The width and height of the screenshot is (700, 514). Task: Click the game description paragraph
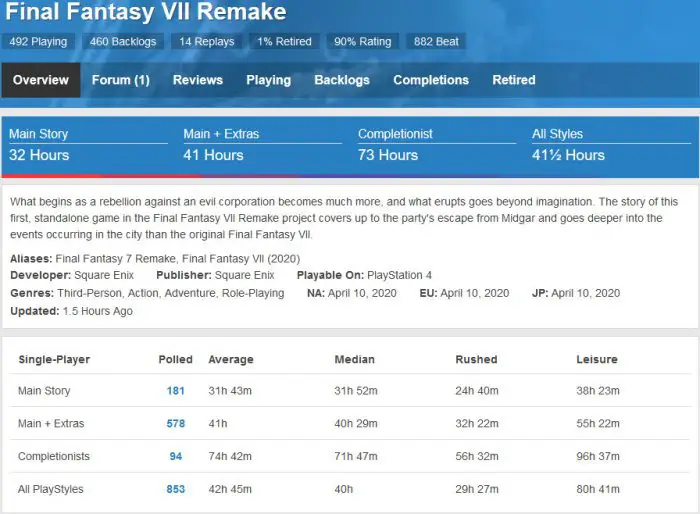click(344, 218)
